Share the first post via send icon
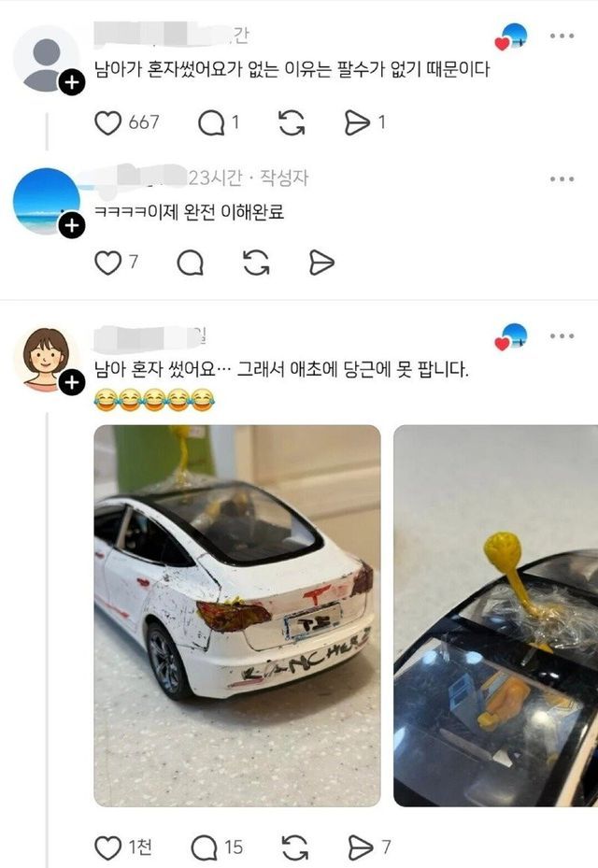 point(357,123)
